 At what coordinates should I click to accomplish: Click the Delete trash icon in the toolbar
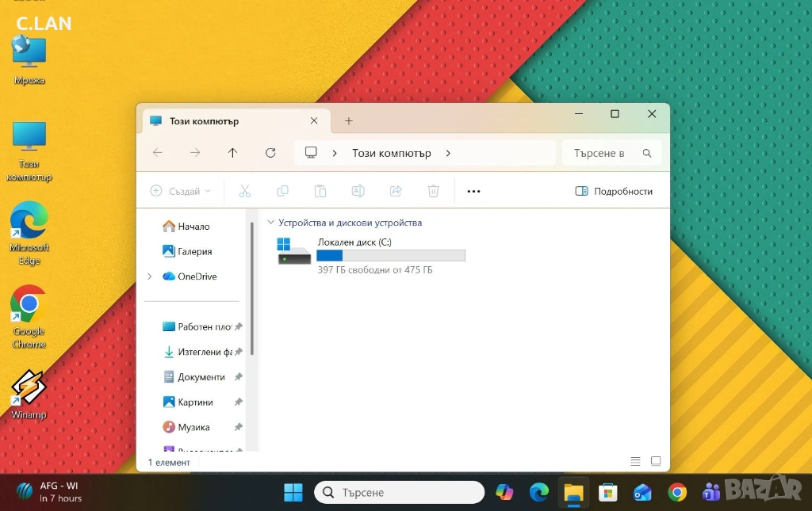[x=433, y=191]
